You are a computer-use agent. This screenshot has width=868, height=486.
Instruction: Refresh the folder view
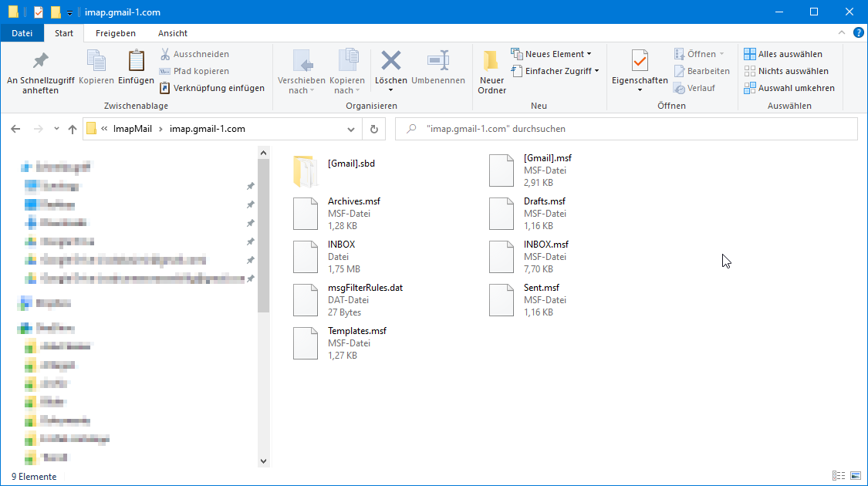point(374,129)
